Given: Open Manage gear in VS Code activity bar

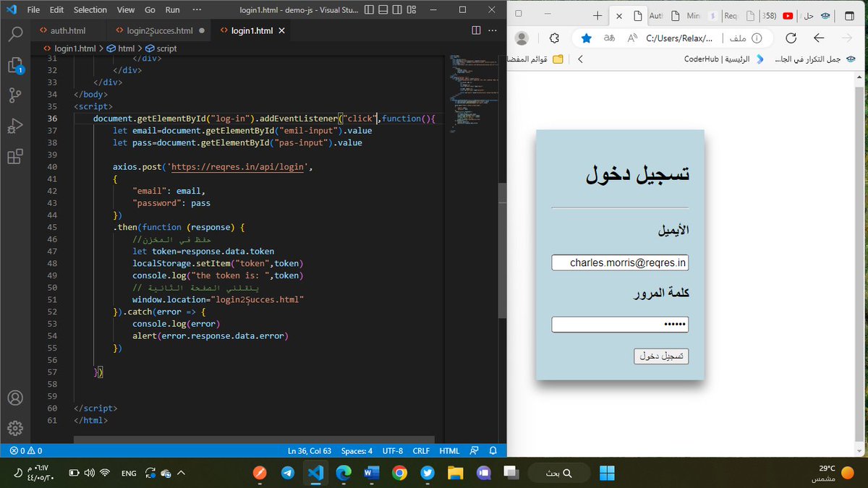Looking at the screenshot, I should [15, 429].
